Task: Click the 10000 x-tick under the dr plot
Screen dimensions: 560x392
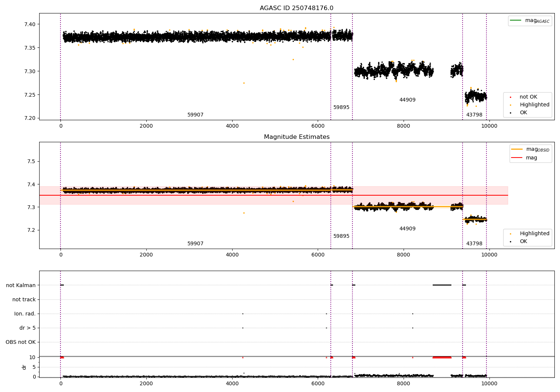Action: [x=489, y=383]
